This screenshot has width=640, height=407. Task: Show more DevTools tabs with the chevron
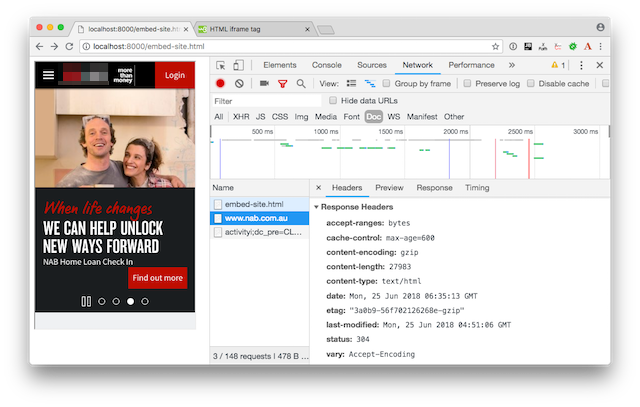tap(511, 65)
